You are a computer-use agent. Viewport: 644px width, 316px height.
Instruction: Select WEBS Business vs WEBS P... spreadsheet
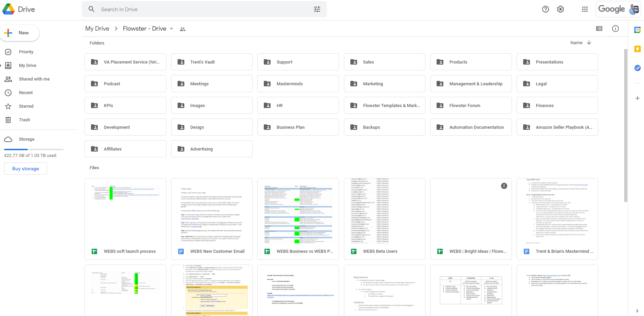(x=298, y=219)
